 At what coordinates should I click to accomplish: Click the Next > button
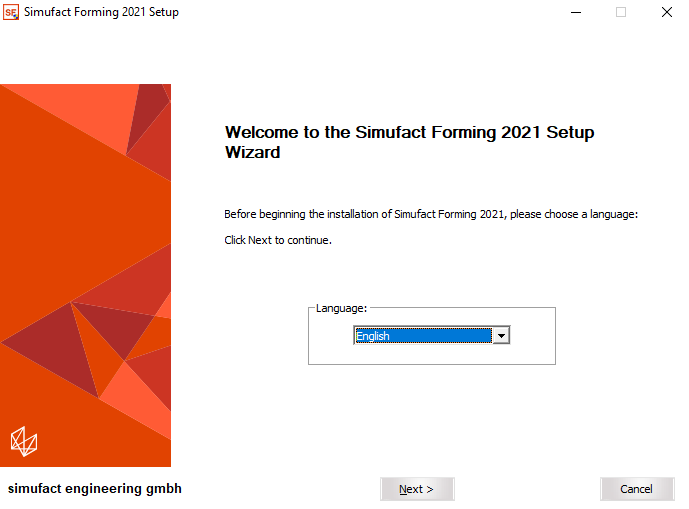tap(417, 489)
